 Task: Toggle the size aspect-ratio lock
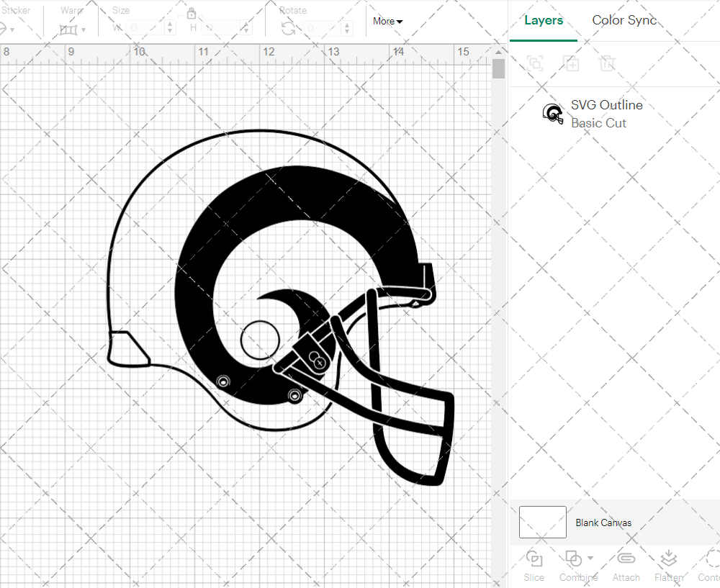pyautogui.click(x=192, y=13)
